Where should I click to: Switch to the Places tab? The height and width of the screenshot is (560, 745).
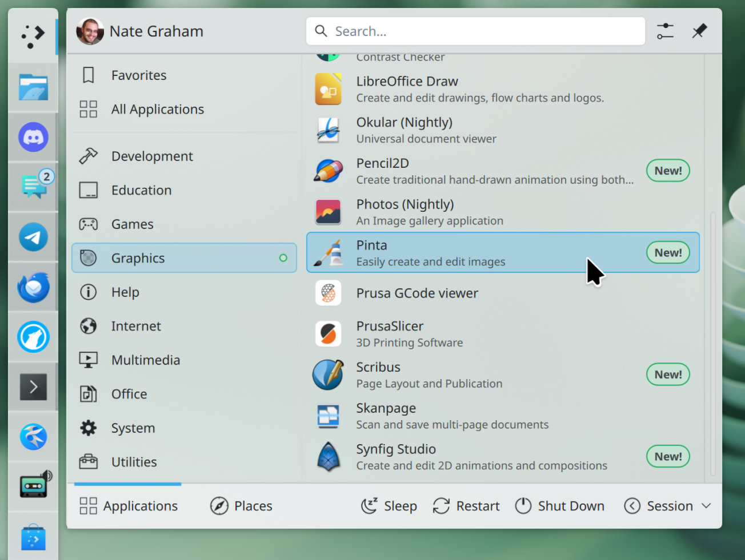(x=241, y=506)
